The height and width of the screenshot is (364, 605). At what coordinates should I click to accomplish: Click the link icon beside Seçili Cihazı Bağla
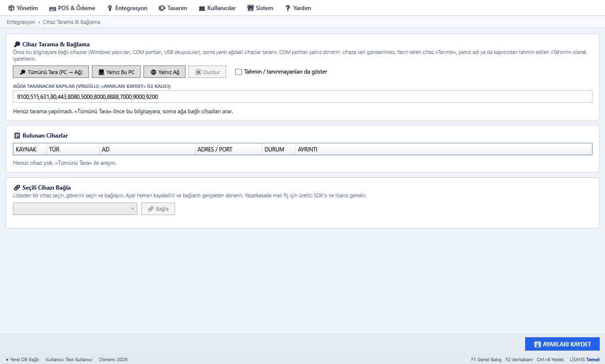click(x=17, y=188)
